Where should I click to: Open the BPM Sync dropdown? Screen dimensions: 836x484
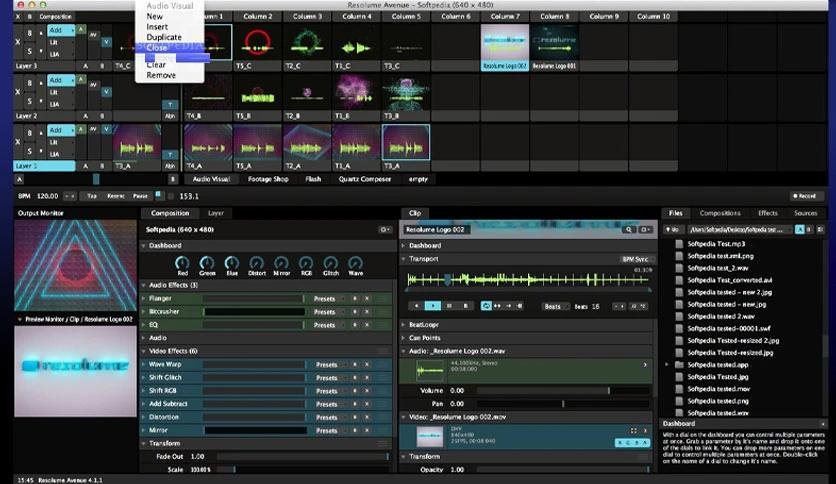[636, 259]
